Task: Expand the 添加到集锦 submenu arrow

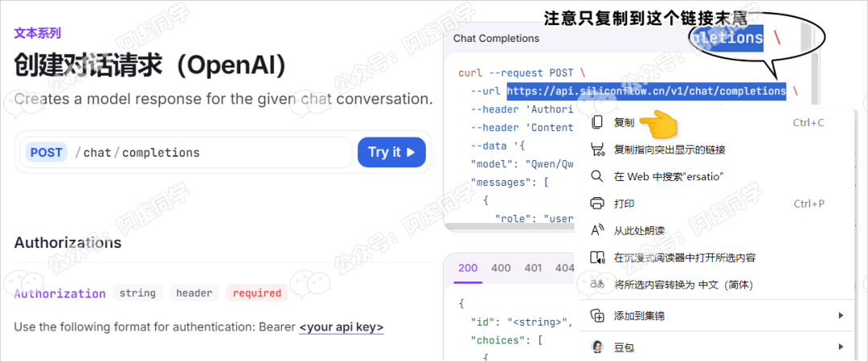Action: (841, 315)
